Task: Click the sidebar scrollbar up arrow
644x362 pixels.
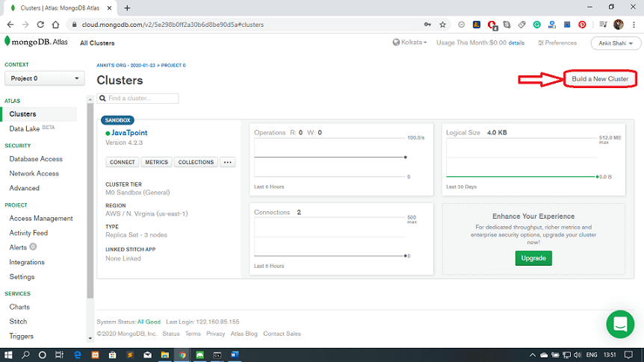Action: [x=90, y=99]
